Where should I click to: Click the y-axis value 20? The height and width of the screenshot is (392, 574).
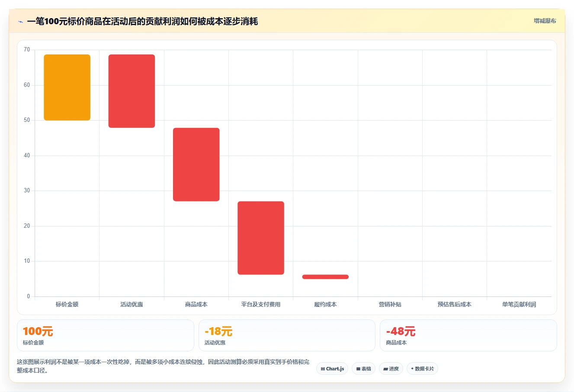click(x=27, y=226)
